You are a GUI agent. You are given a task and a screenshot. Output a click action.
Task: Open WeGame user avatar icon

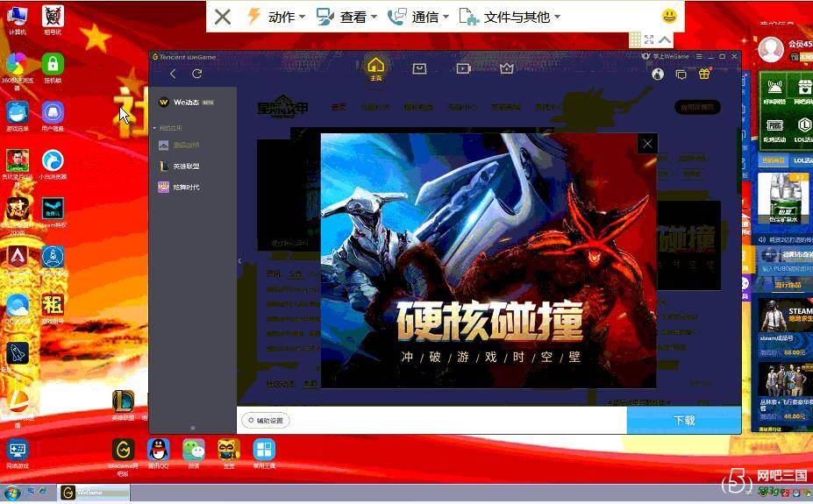point(658,75)
